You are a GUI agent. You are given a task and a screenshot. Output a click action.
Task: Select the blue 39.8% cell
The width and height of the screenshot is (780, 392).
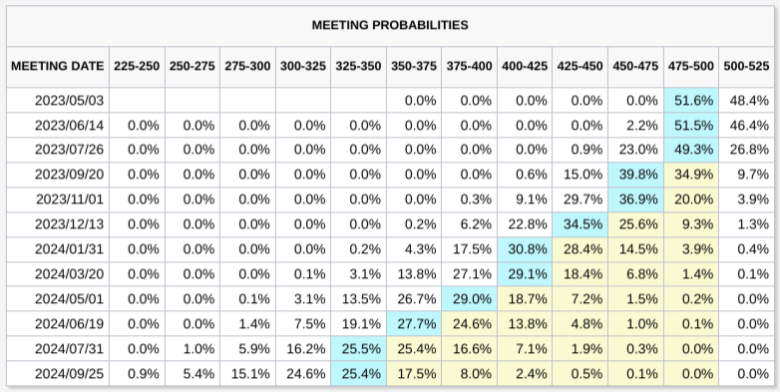click(x=636, y=175)
